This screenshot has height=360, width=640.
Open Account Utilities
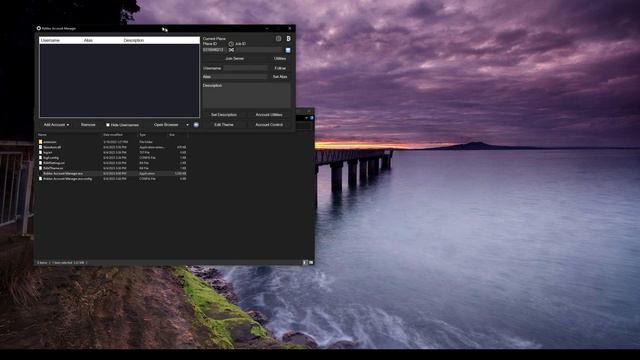point(269,115)
